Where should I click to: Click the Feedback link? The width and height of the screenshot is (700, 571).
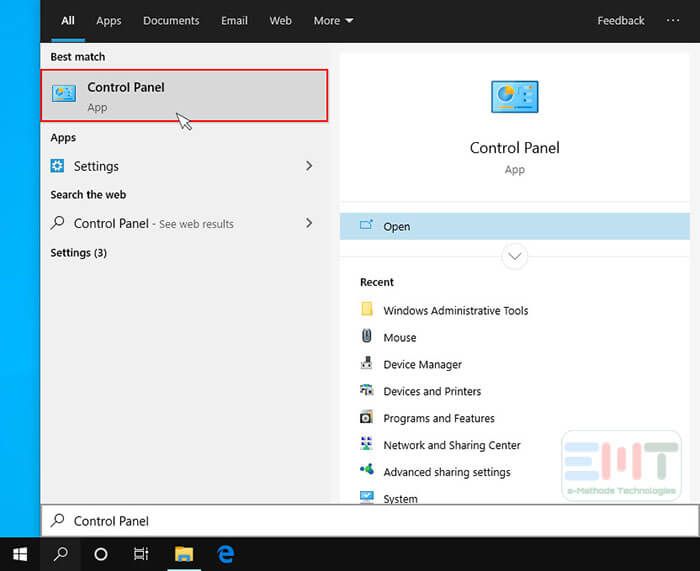click(621, 21)
